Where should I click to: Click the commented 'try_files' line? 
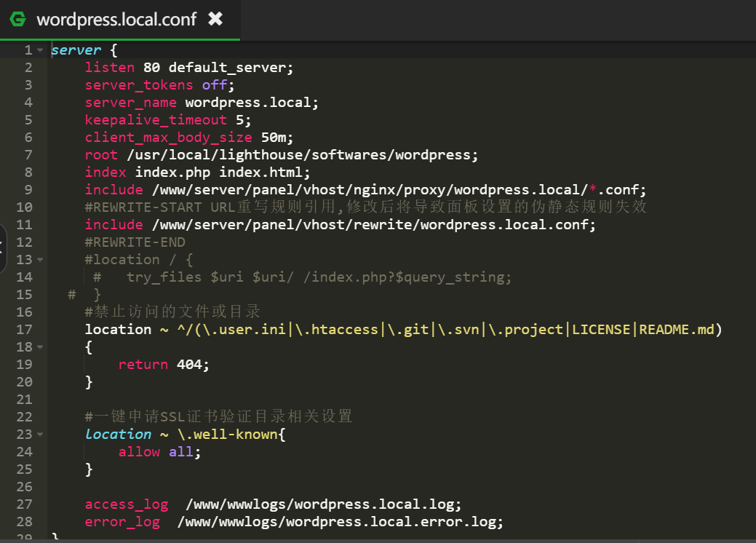[302, 277]
